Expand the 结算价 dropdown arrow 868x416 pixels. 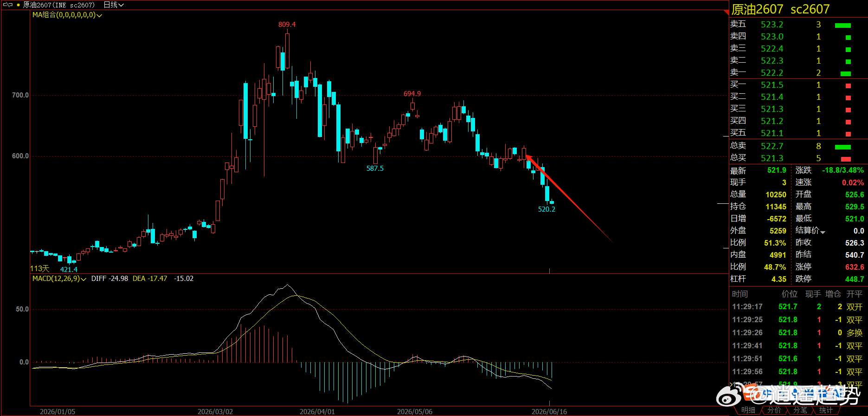point(823,232)
